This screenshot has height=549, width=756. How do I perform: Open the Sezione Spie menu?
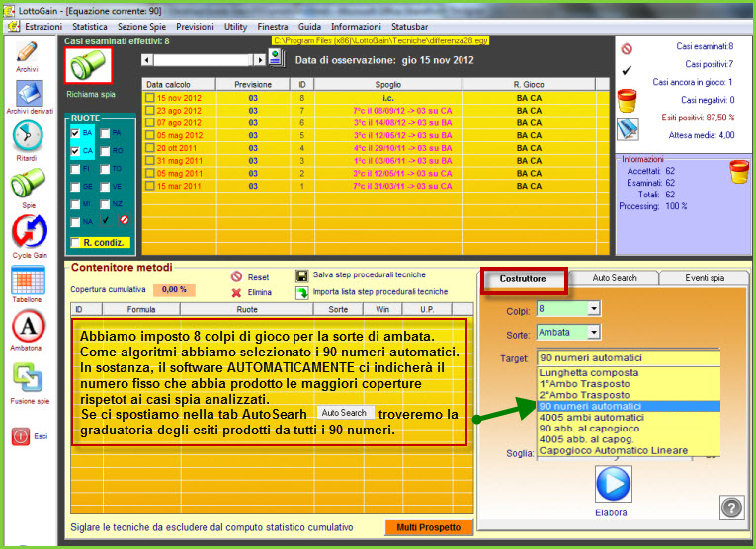141,27
